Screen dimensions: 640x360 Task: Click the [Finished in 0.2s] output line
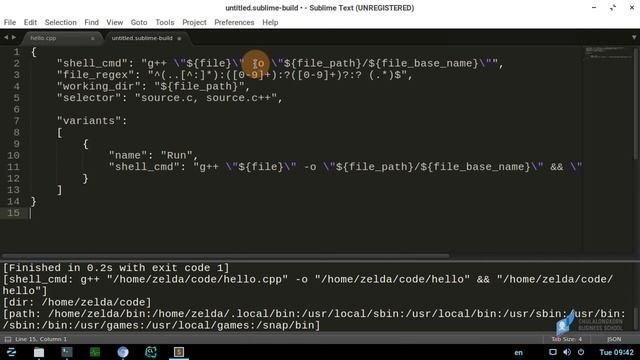pos(116,268)
